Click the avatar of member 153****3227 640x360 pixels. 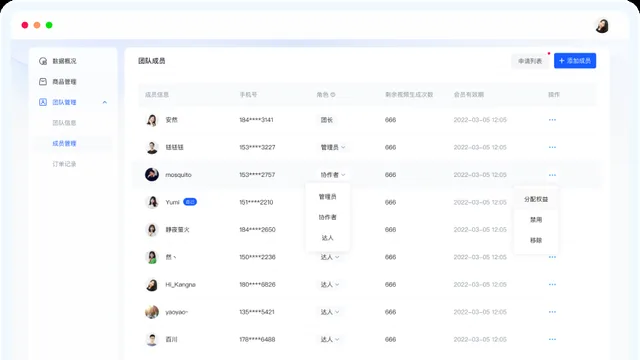[x=152, y=147]
